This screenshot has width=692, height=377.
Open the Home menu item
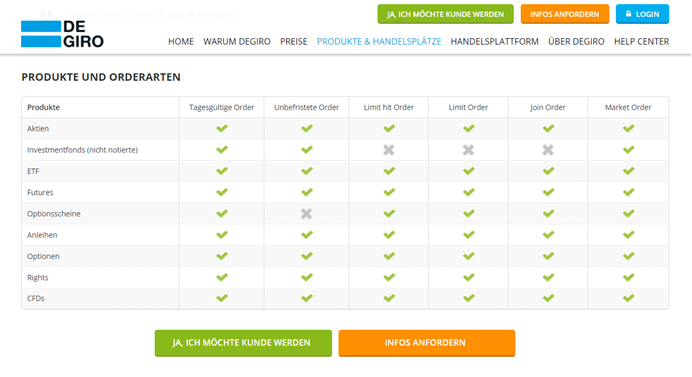181,41
